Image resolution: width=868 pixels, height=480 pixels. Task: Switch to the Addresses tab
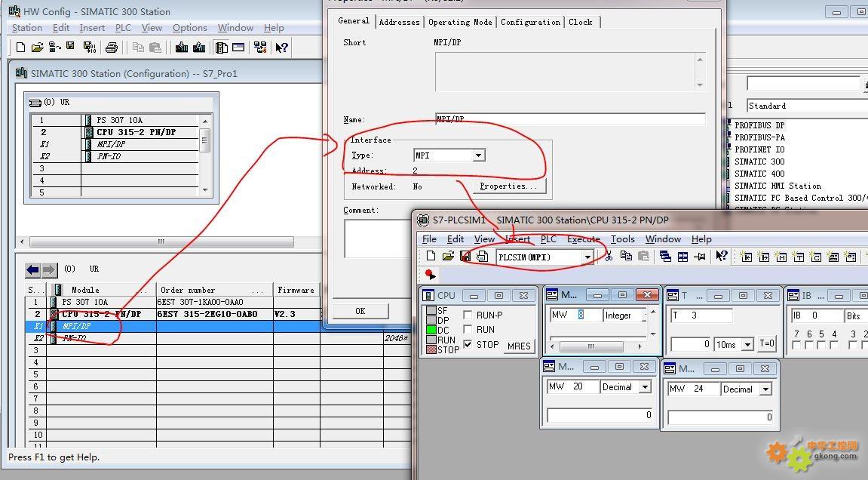(x=399, y=22)
